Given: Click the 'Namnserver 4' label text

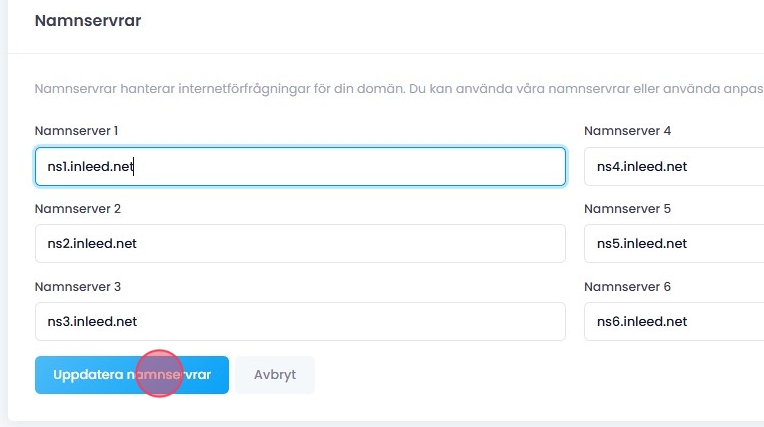Looking at the screenshot, I should pyautogui.click(x=627, y=131).
